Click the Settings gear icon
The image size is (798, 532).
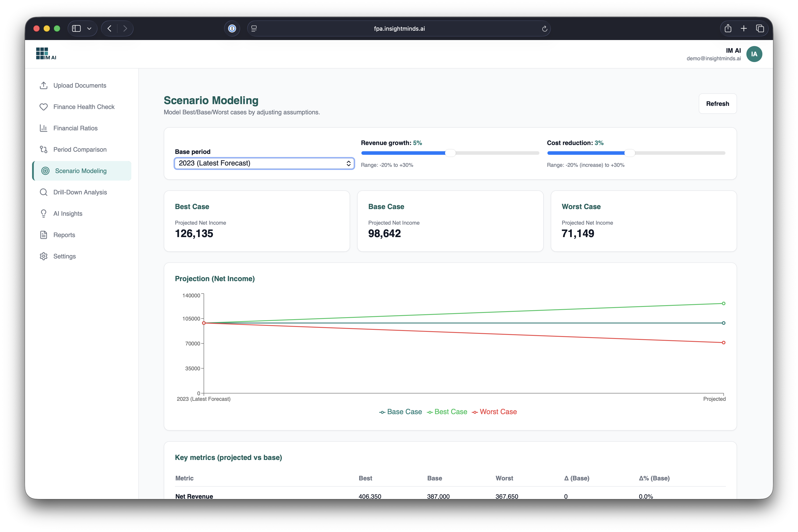coord(43,256)
